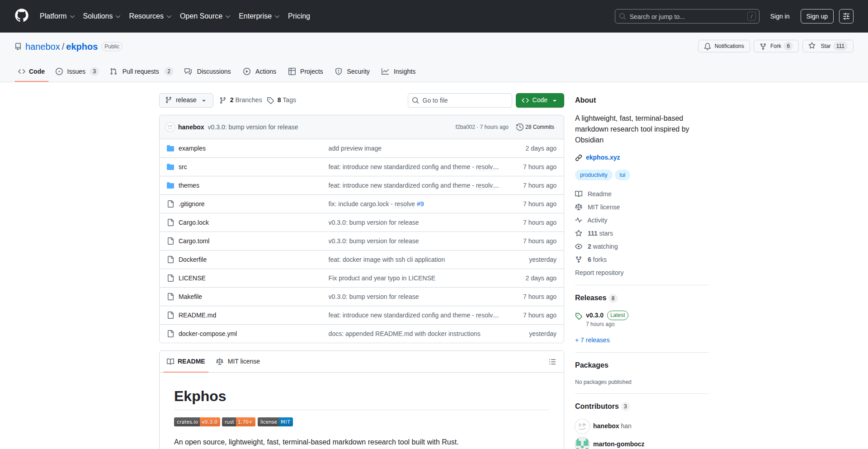This screenshot has width=868, height=449.
Task: Open the 8 Tags link
Action: click(x=282, y=100)
